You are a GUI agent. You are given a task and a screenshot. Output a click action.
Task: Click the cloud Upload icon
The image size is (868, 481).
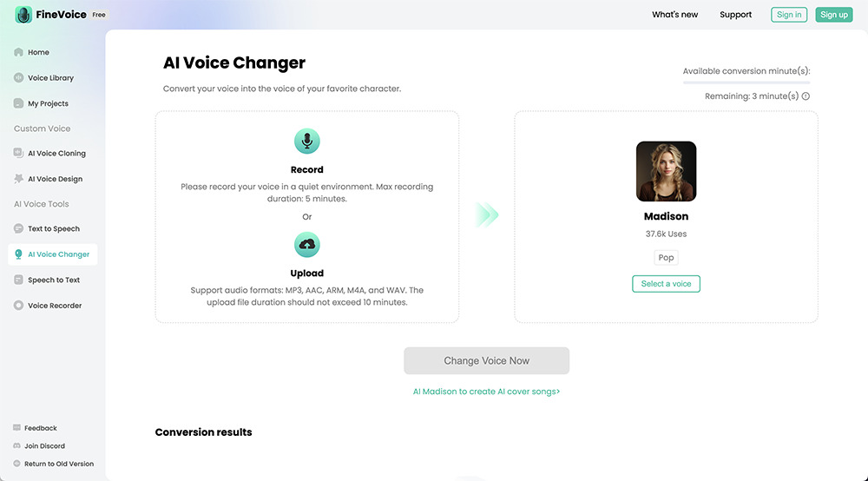point(306,245)
